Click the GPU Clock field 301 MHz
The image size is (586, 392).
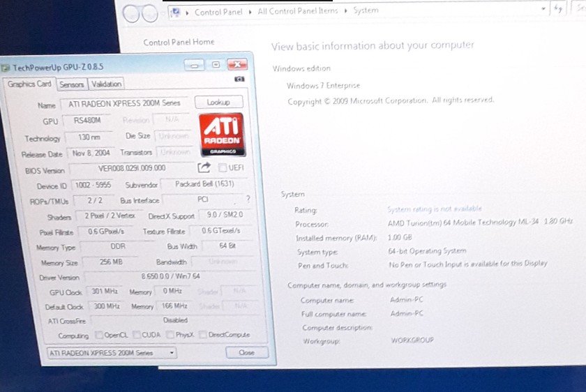click(x=105, y=291)
